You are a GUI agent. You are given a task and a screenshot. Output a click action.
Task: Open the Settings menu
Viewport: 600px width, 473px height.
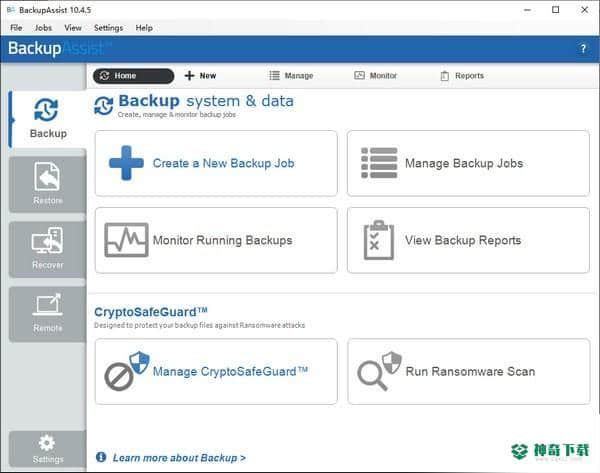(108, 28)
